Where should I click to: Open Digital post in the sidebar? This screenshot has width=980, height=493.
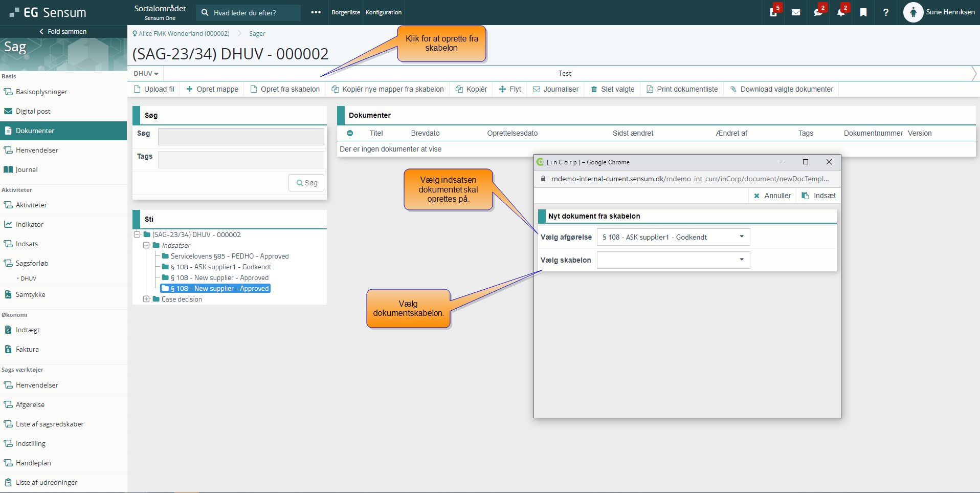click(x=33, y=111)
